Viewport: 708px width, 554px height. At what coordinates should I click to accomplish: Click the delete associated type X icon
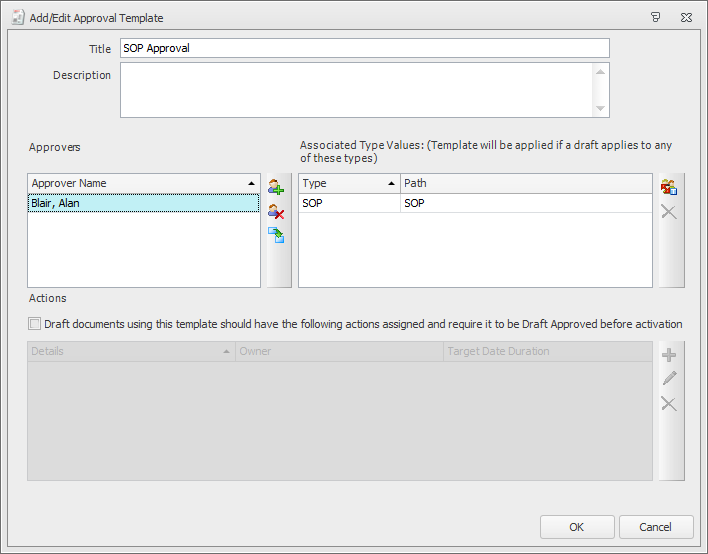pyautogui.click(x=669, y=212)
